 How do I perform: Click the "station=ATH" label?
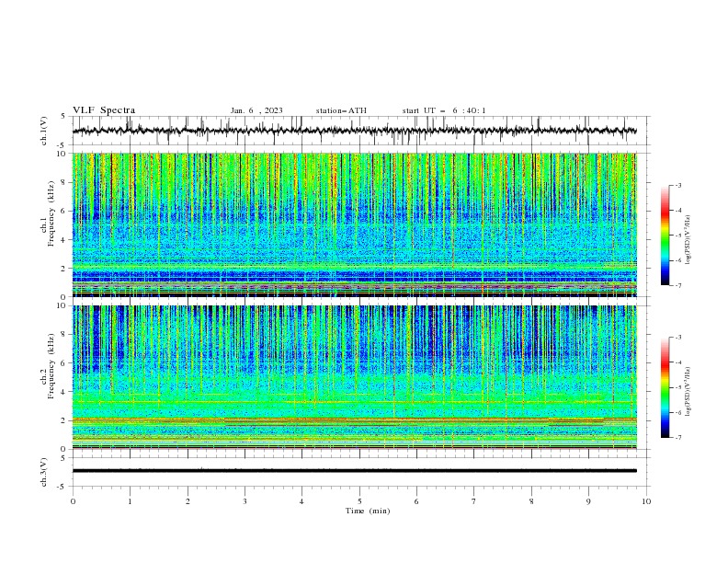[x=341, y=110]
